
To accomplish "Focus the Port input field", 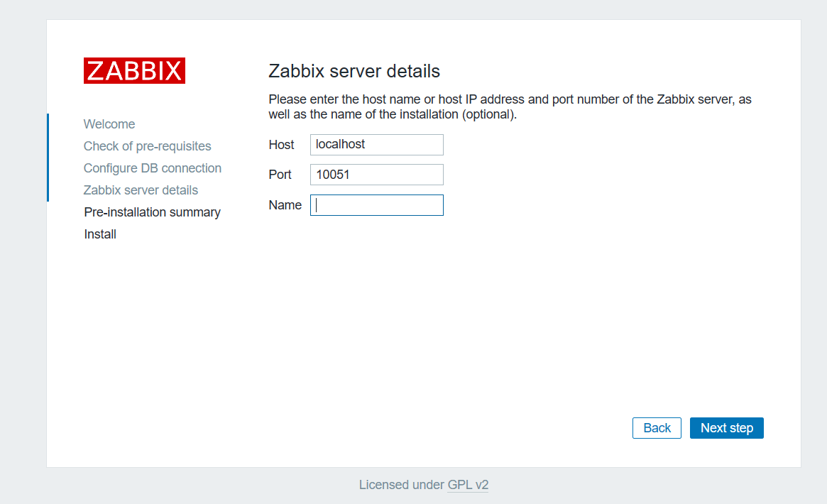I will coord(376,175).
